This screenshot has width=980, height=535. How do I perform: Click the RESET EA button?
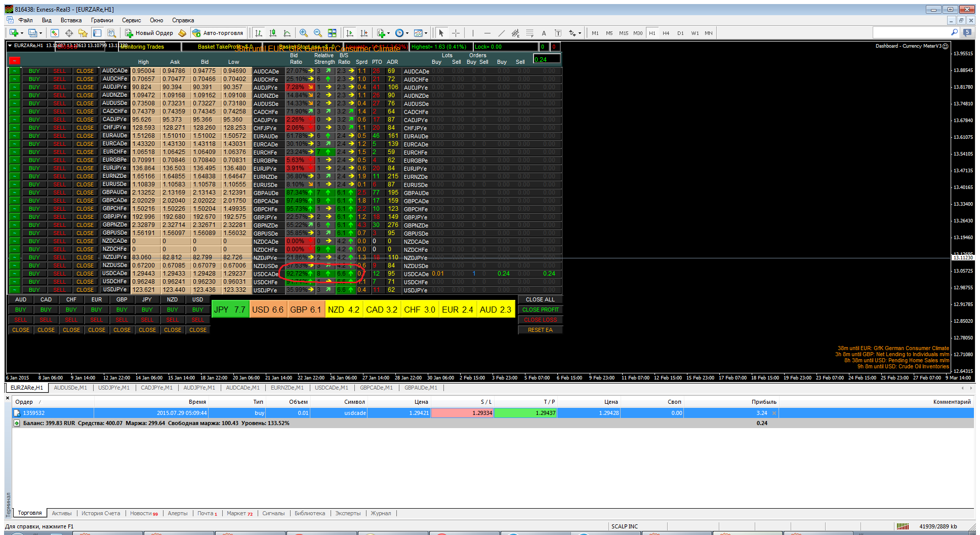pos(540,330)
